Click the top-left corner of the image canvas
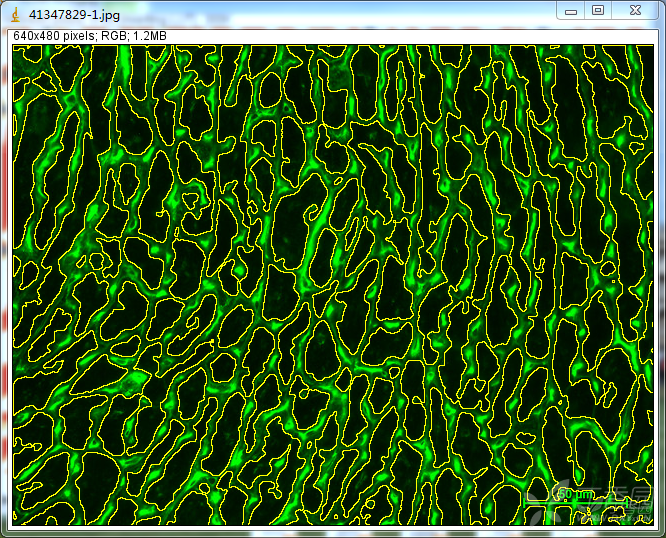 click(x=13, y=46)
